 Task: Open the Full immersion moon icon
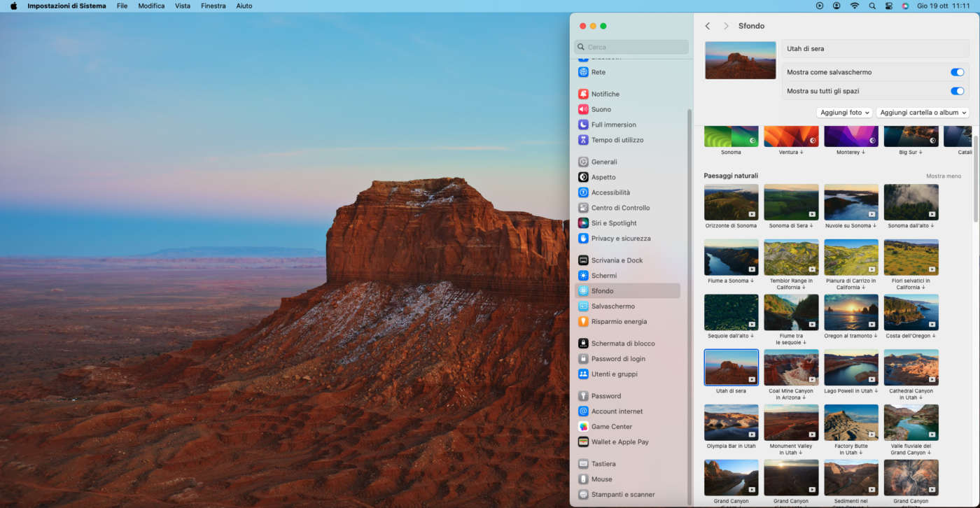point(583,125)
